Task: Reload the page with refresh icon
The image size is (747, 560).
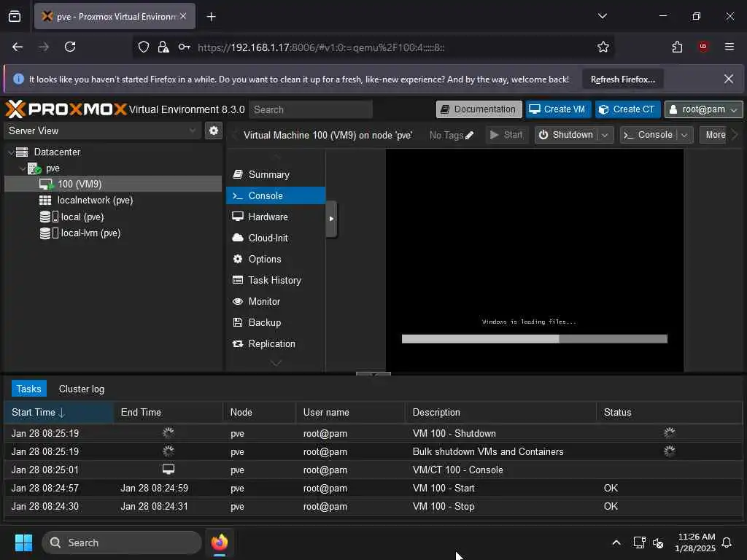Action: point(70,47)
